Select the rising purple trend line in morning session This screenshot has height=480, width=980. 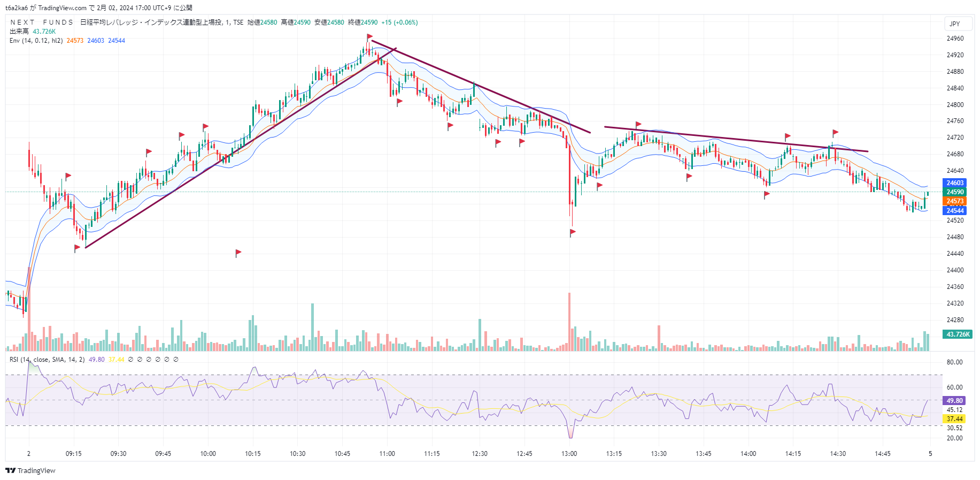pos(241,148)
